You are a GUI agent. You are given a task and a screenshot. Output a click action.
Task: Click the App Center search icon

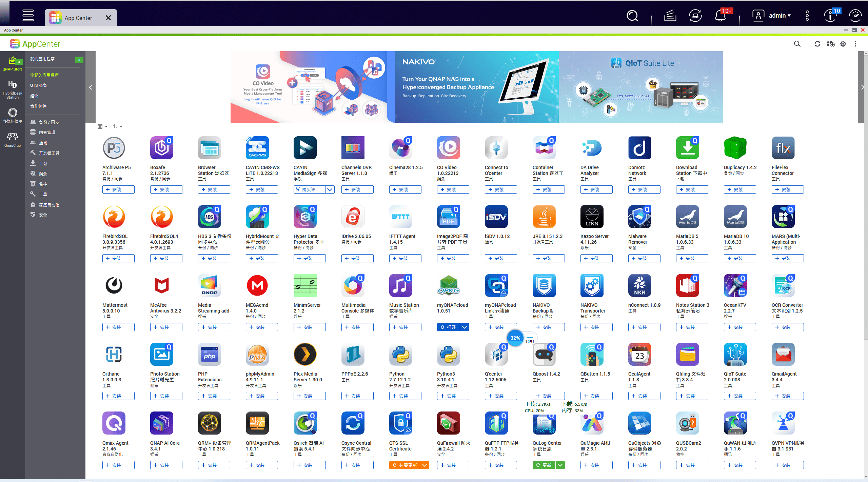pyautogui.click(x=797, y=44)
